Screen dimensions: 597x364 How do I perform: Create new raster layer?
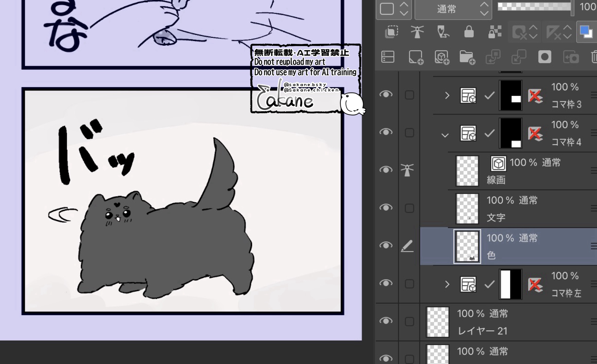[x=416, y=57]
